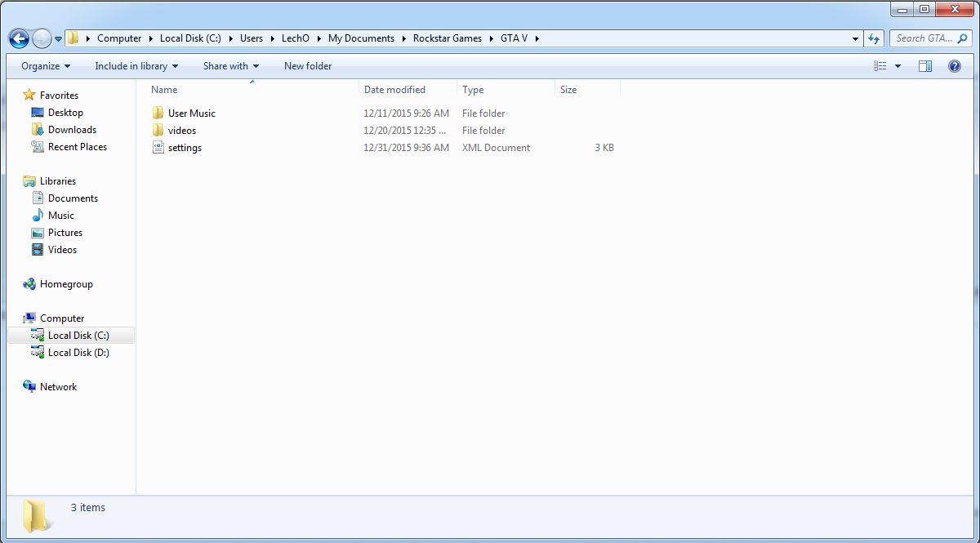
Task: Select the User Music folder
Action: (x=192, y=113)
